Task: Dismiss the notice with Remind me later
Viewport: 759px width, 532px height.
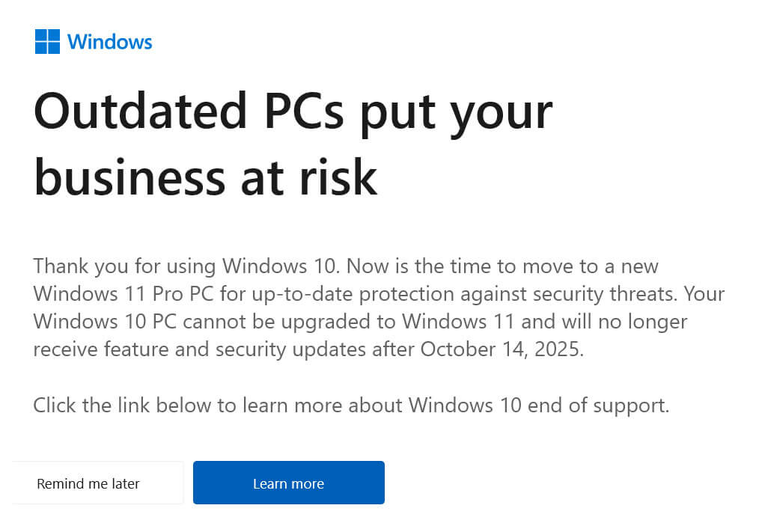Action: [x=88, y=483]
